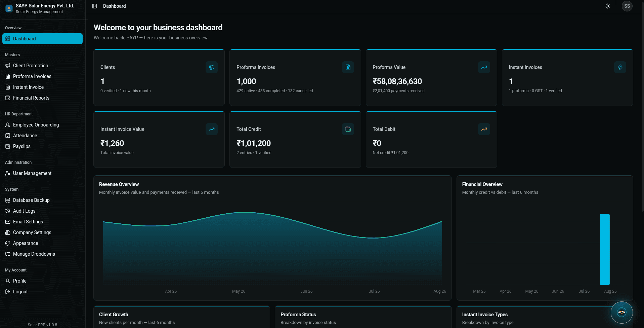Click trend icon on Proforma Value card

(x=484, y=67)
